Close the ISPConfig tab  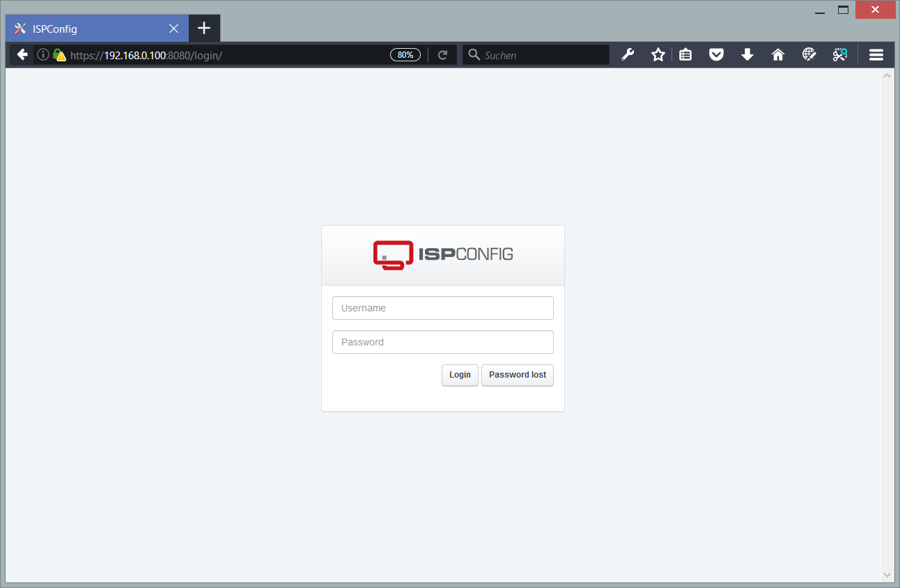point(173,29)
